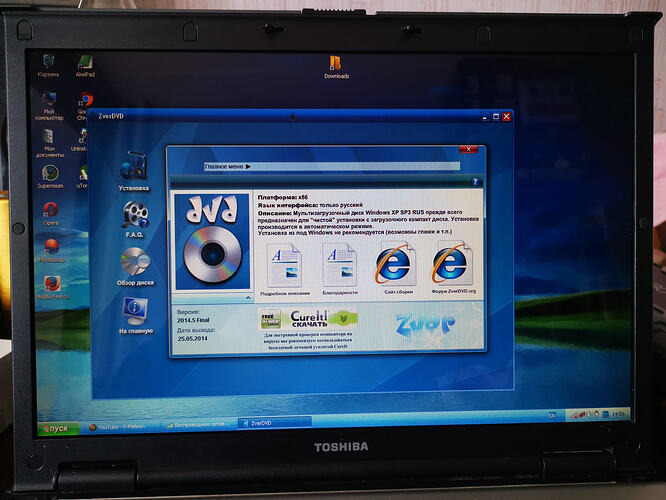Open the Корзина recycle bin desktop icon
This screenshot has width=666, height=500.
pos(48,65)
